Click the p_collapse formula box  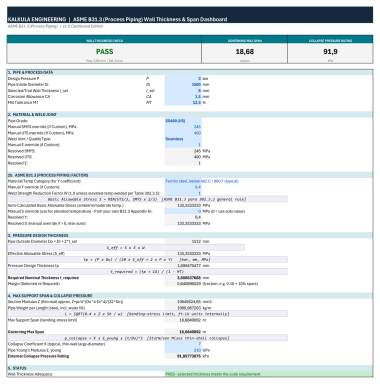[x=147, y=338]
